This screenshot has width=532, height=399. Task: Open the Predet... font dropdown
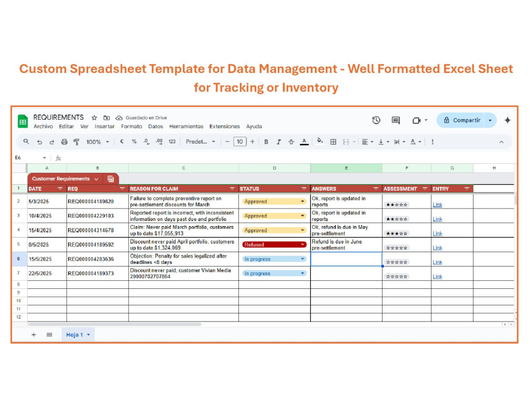tap(200, 142)
